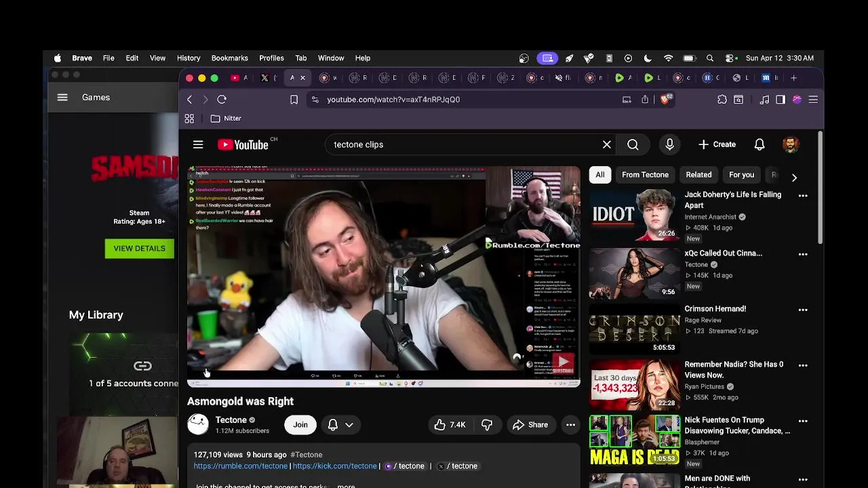Viewport: 868px width, 488px height.
Task: Open YouTube notifications bell
Action: (759, 144)
